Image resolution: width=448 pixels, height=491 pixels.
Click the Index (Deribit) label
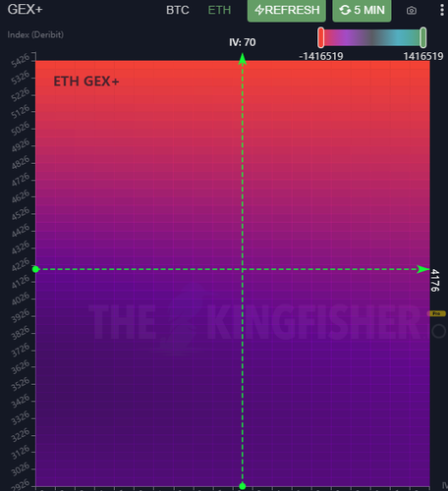pyautogui.click(x=35, y=34)
